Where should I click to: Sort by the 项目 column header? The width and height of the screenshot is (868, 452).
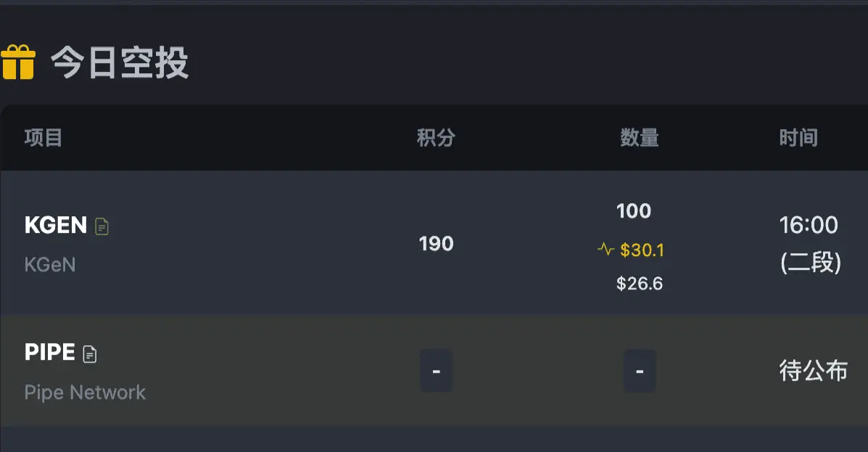click(x=44, y=137)
